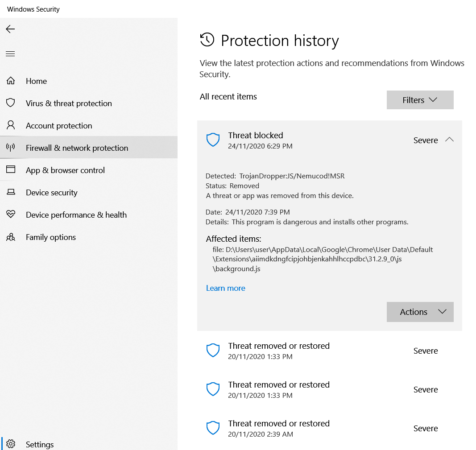
Task: Click the Status: Removed line
Action: pyautogui.click(x=232, y=186)
